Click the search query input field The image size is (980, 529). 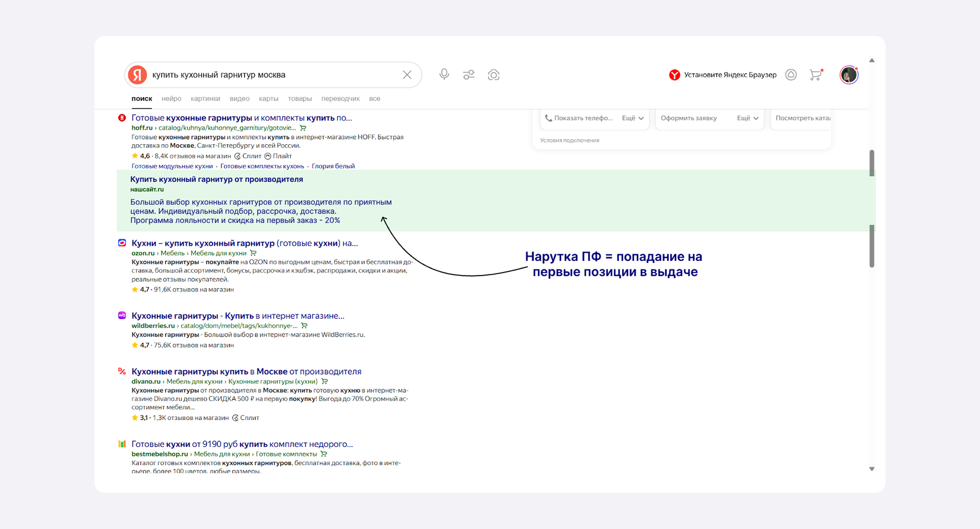[274, 75]
